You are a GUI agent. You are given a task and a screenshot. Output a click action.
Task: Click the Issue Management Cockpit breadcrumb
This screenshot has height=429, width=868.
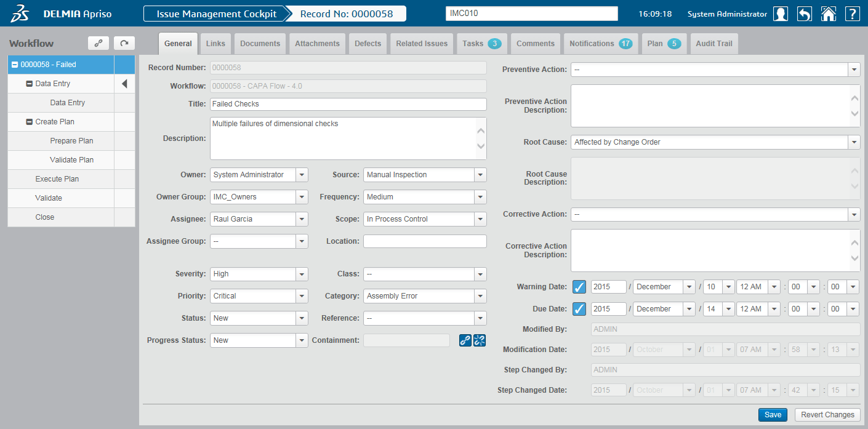217,14
